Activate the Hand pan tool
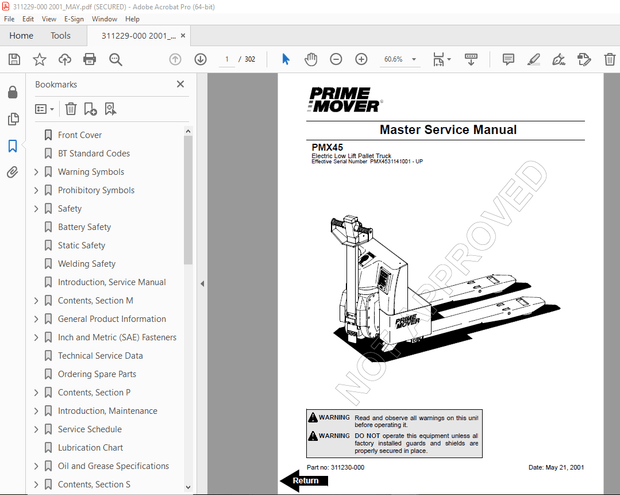620x495 pixels. click(x=311, y=59)
